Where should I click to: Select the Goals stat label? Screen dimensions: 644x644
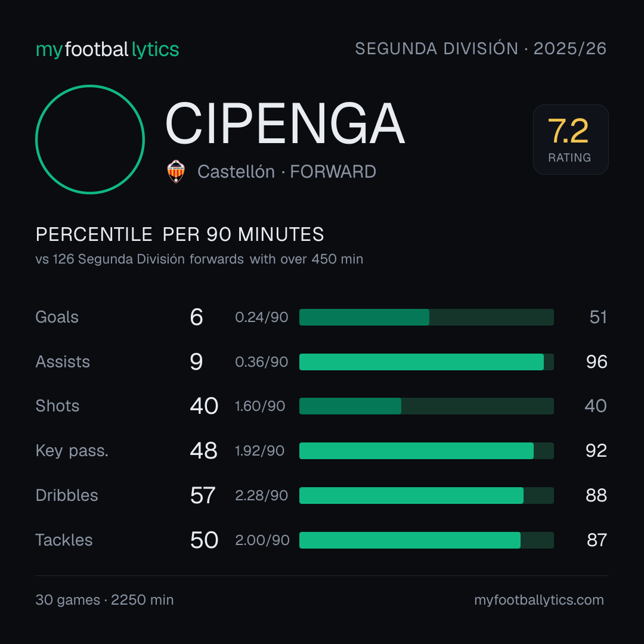[x=57, y=317]
